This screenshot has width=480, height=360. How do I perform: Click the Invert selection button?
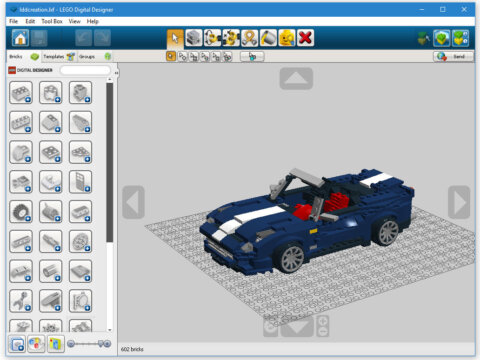(252, 57)
